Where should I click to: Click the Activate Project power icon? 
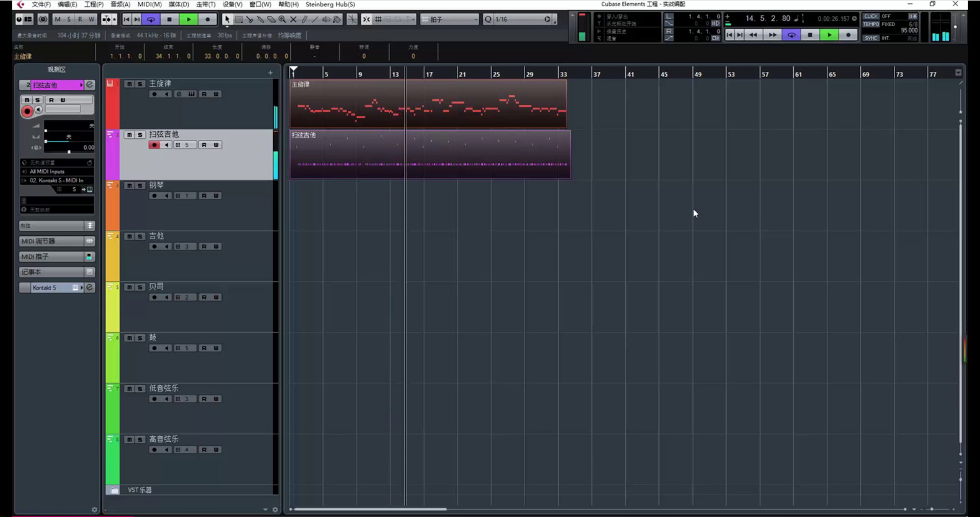tap(19, 19)
